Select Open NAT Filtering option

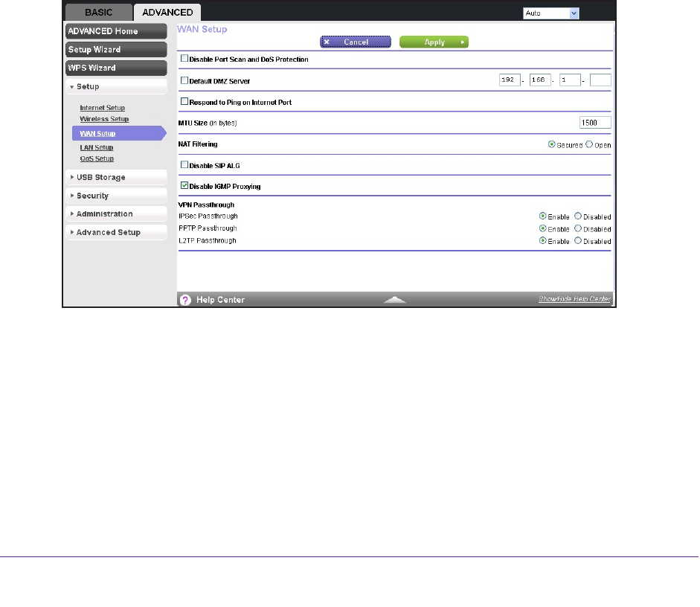click(589, 144)
